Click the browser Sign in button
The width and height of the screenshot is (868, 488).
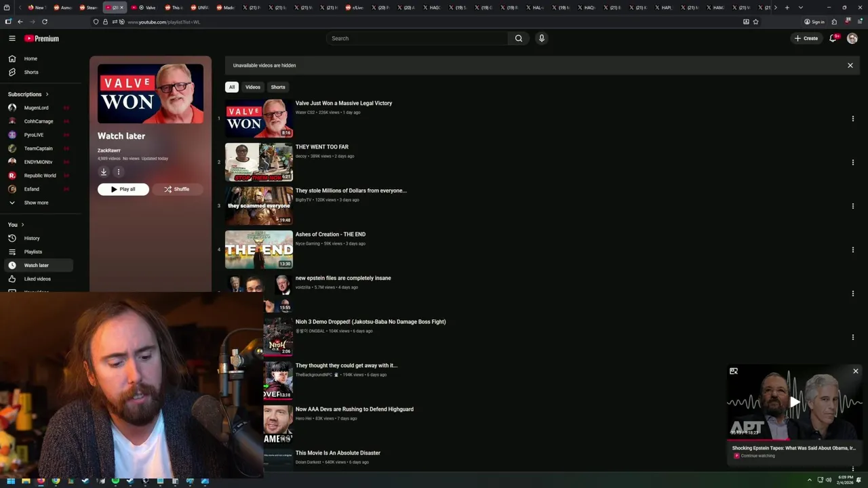pos(814,22)
